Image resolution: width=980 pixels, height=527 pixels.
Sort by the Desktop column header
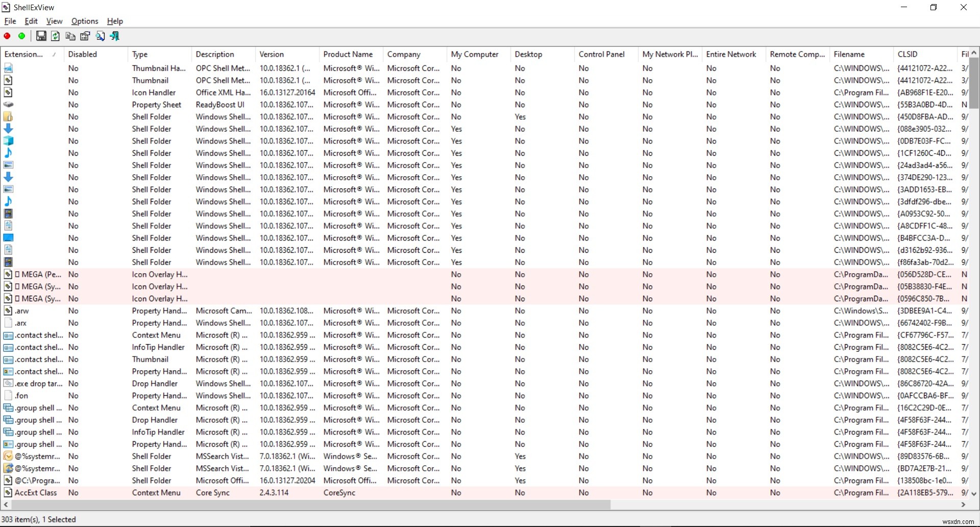click(x=542, y=54)
